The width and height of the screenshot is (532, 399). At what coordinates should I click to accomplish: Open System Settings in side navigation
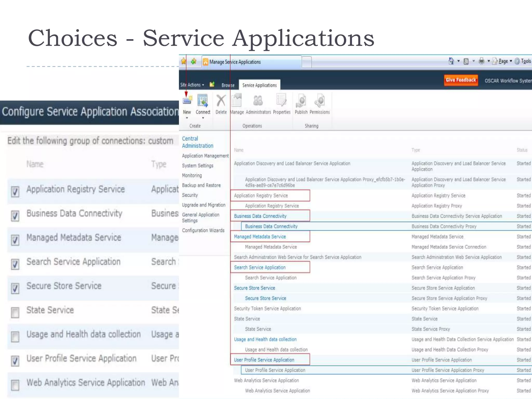click(197, 166)
